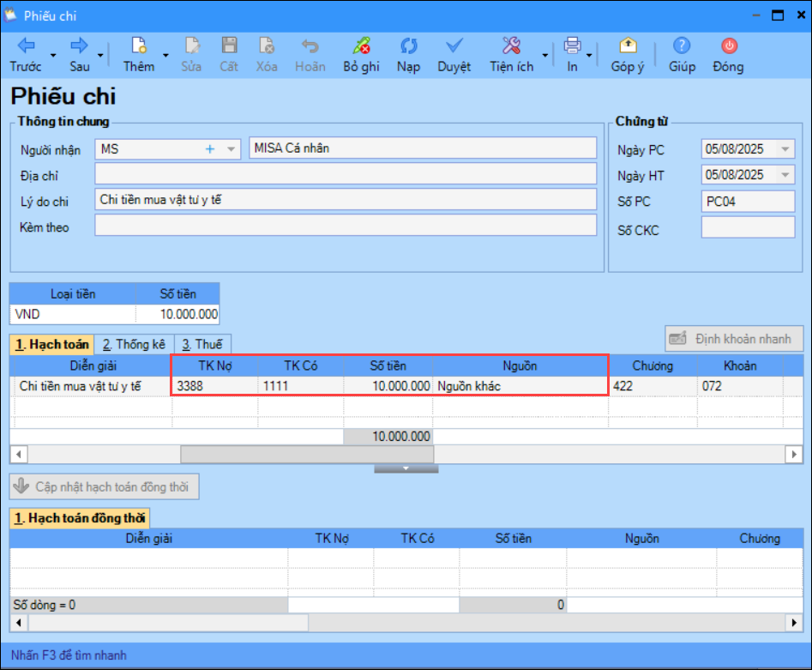Click the Số PC field PC04
The height and width of the screenshot is (670, 812).
point(748,202)
